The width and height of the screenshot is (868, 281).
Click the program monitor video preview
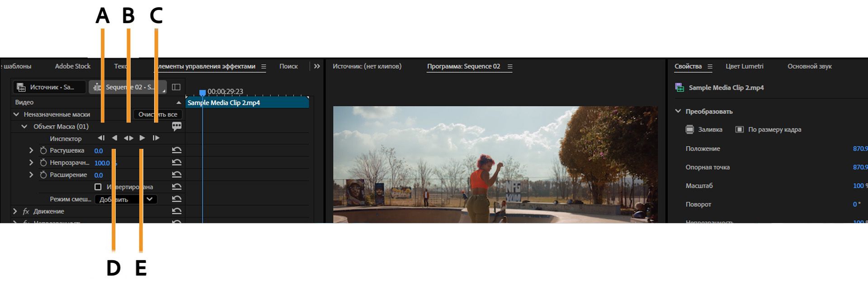point(495,165)
